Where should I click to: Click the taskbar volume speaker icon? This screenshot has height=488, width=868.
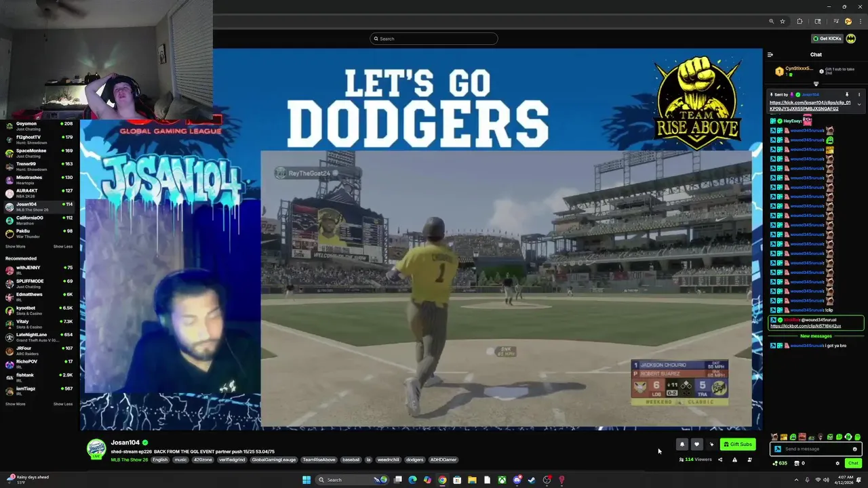pyautogui.click(x=827, y=480)
